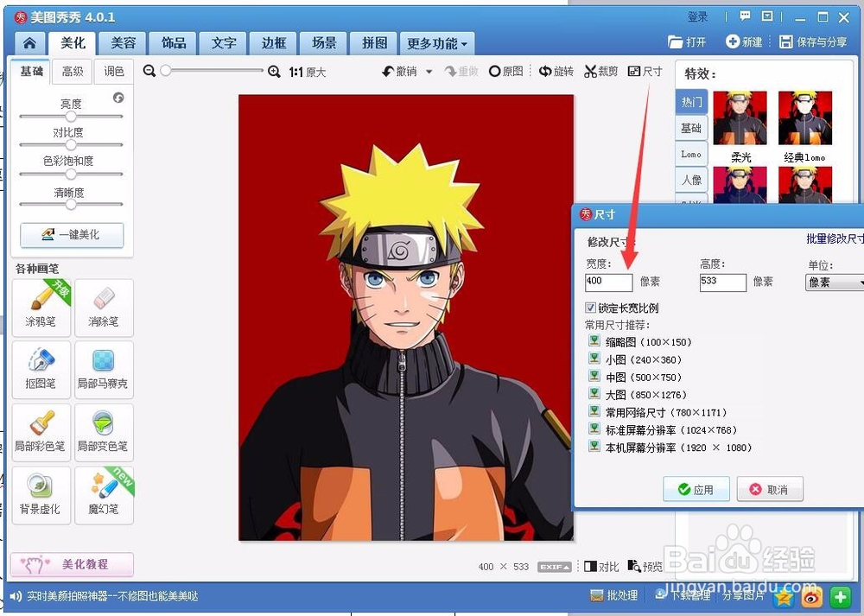This screenshot has width=864, height=616.
Task: Open the feedback chat icon in title bar
Action: point(745,16)
